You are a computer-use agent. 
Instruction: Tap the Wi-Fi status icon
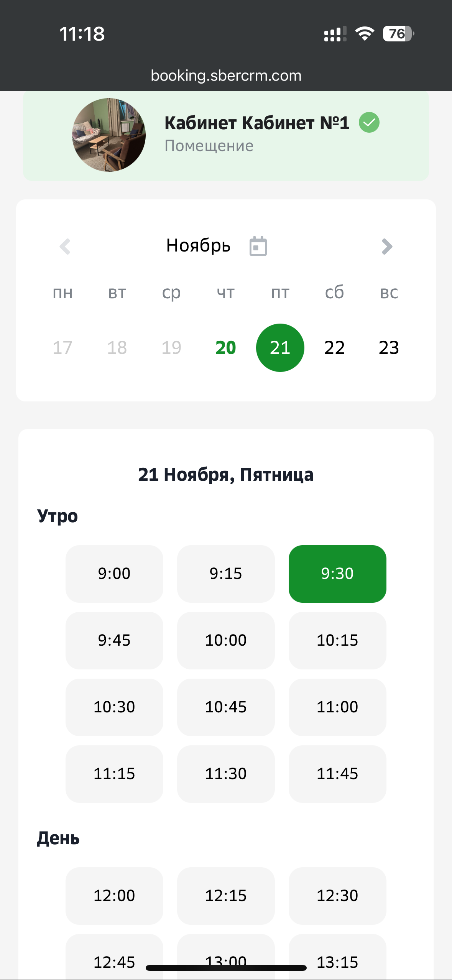[x=365, y=34]
